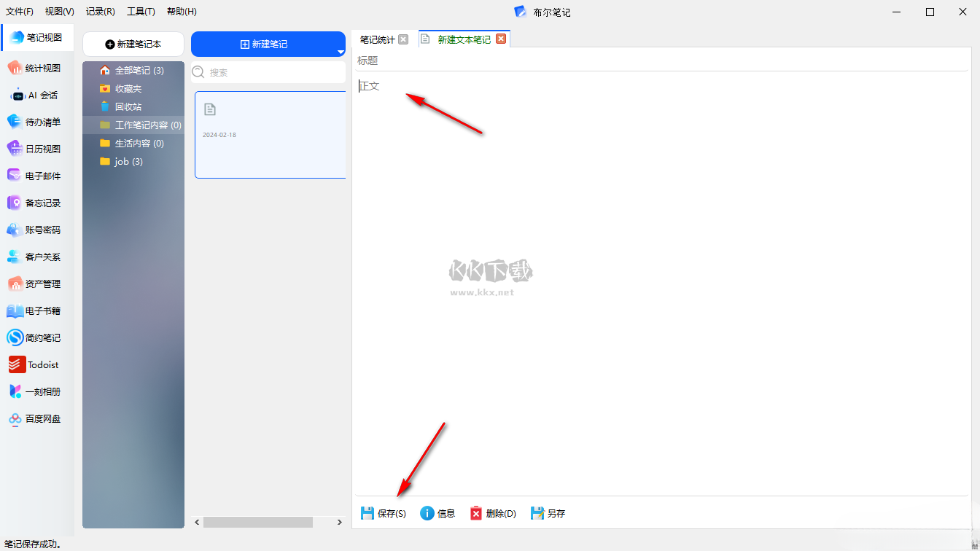Viewport: 980px width, 551px height.
Task: Open the AI 会话 sidebar icon
Action: tap(17, 95)
